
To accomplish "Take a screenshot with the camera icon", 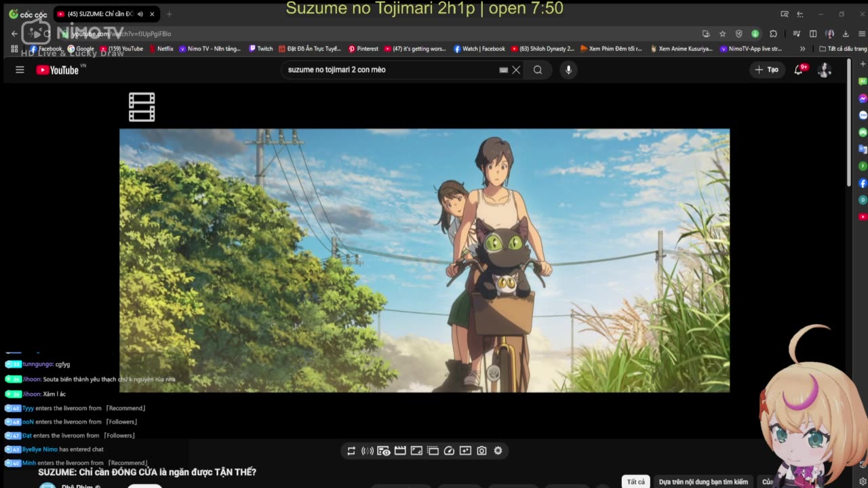I will click(x=481, y=451).
